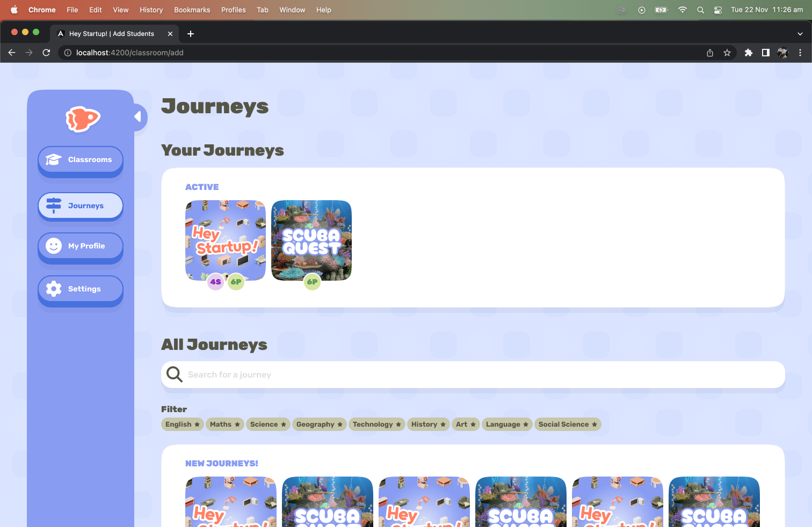Open the Help menu
The image size is (812, 527).
point(324,10)
